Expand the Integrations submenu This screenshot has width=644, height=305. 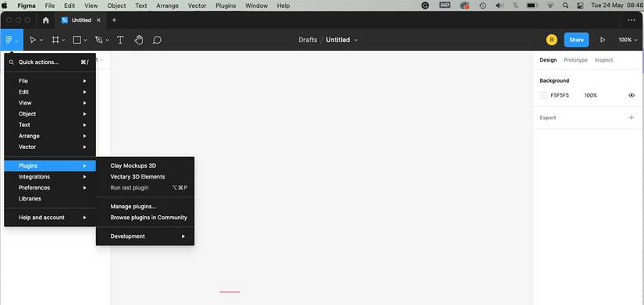tap(50, 176)
